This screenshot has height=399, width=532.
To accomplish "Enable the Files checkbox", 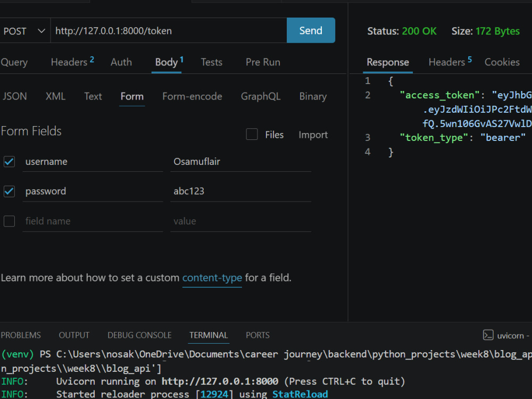I will (252, 135).
